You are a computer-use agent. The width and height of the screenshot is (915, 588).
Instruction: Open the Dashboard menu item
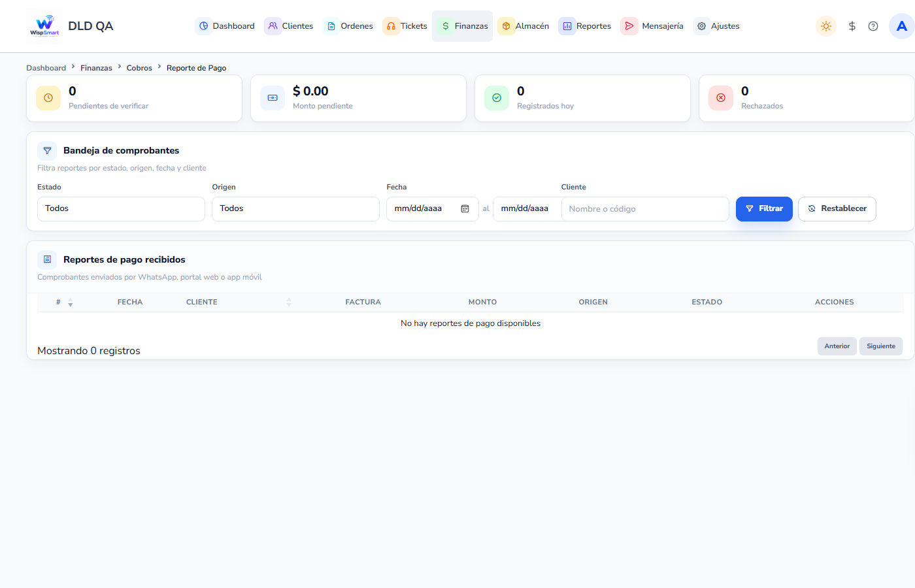(225, 26)
